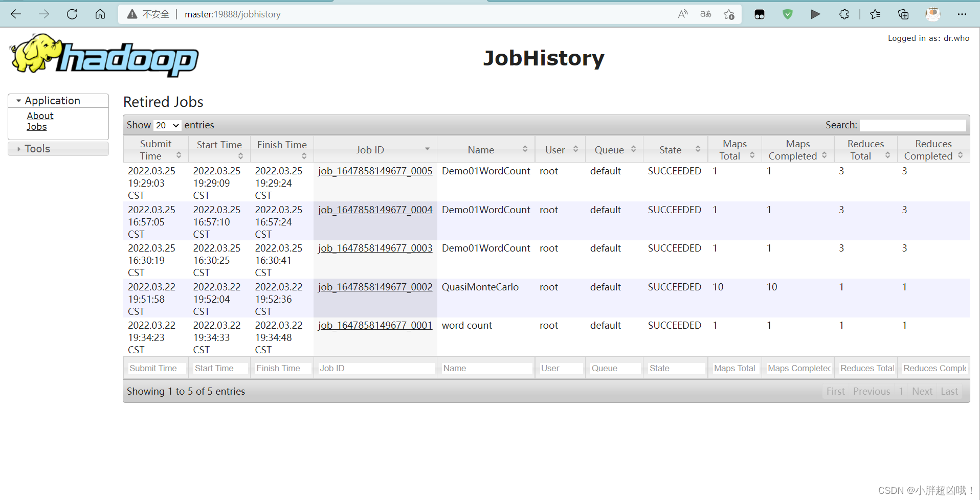
Task: Open job_1647858149677_0005 details link
Action: 375,171
